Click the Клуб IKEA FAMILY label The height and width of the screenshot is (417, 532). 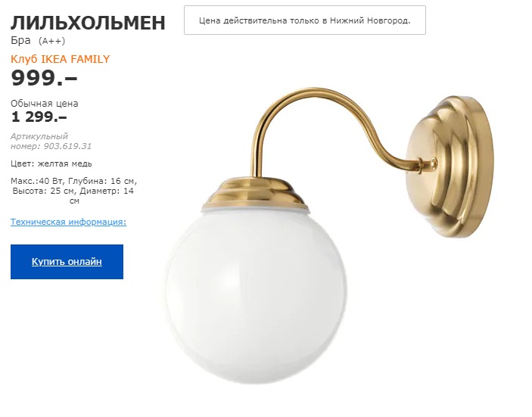[x=60, y=59]
